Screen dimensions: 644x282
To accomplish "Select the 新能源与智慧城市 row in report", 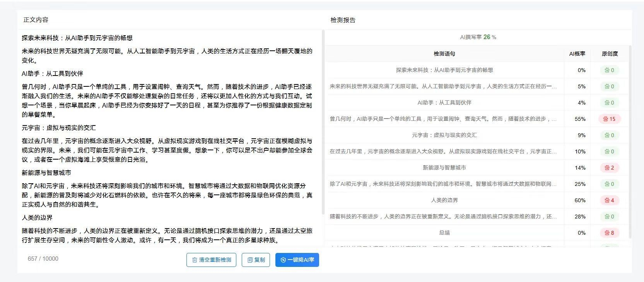I will point(444,168).
